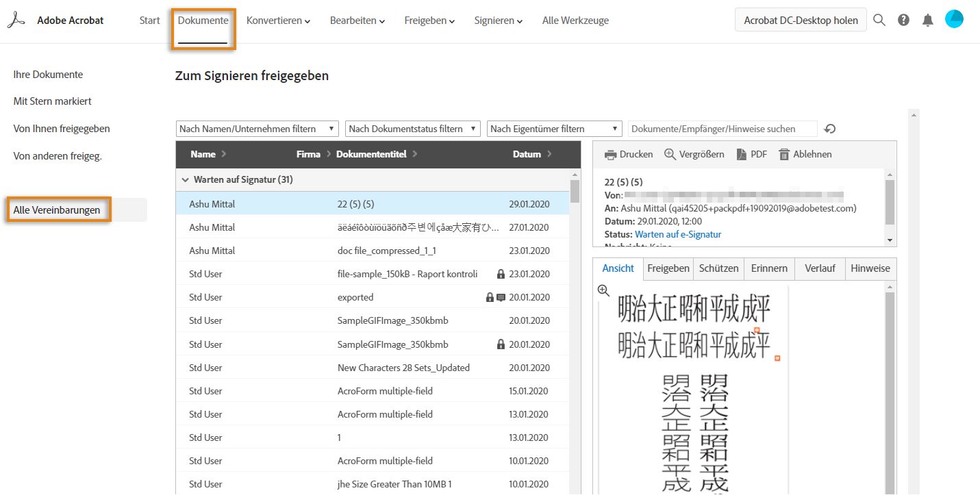Screen dimensions: 980x495
Task: Select row dated 27.01.2020
Action: point(373,227)
